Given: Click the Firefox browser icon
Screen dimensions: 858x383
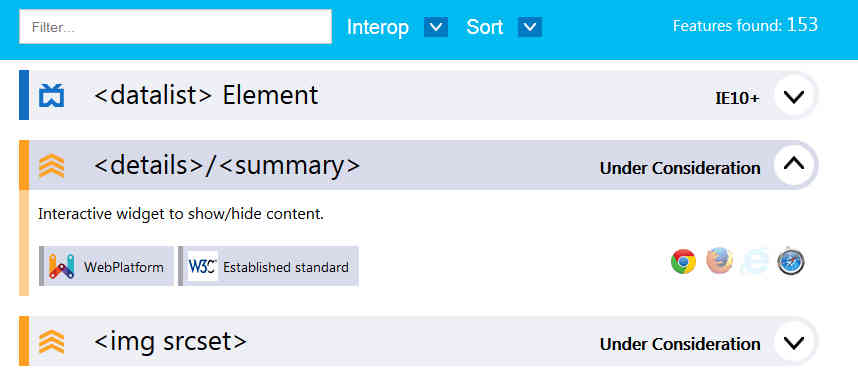Looking at the screenshot, I should point(720,260).
